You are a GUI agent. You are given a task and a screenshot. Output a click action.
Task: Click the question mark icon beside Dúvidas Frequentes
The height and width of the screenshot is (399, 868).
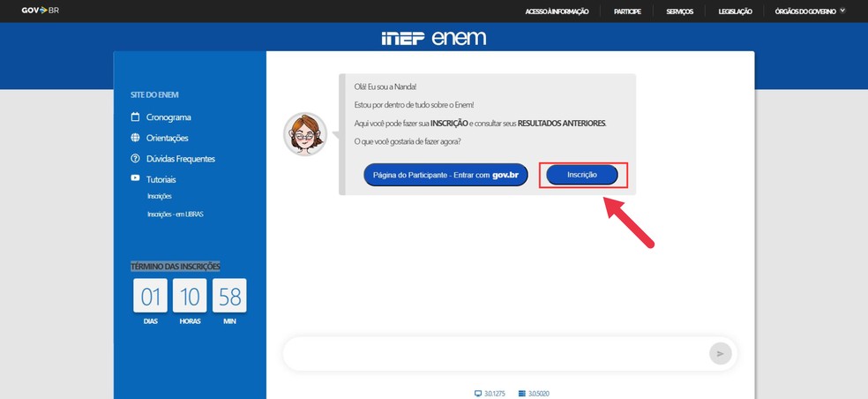[135, 159]
